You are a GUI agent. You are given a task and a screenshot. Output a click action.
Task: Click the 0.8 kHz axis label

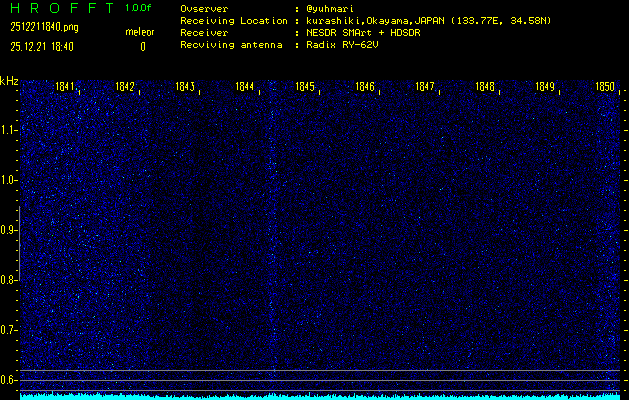pyautogui.click(x=8, y=280)
